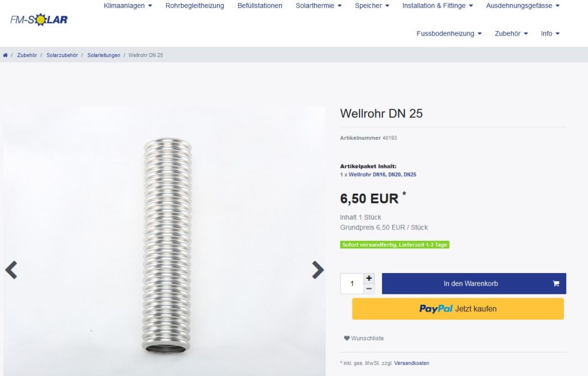Click the heart icon beside Wunschliste
Viewport: 588px width, 376px height.
(347, 338)
